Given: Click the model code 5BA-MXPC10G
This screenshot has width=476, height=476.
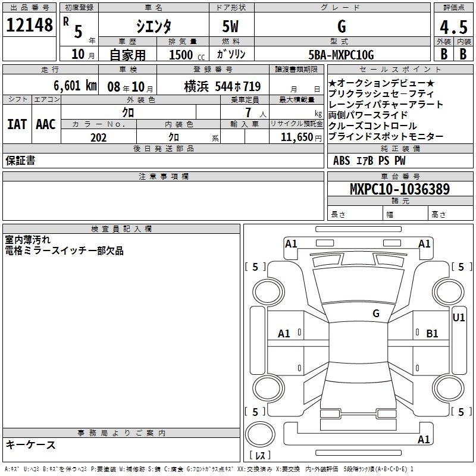Looking at the screenshot, I should point(341,55).
